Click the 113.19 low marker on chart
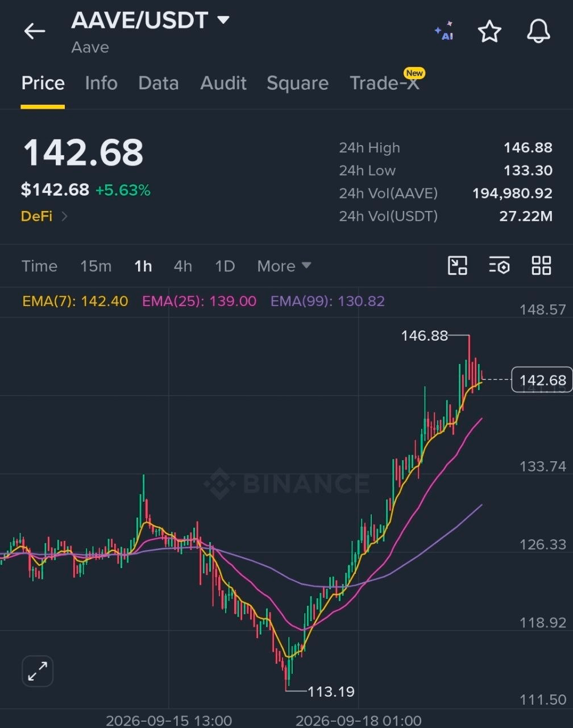The image size is (573, 728). click(331, 692)
